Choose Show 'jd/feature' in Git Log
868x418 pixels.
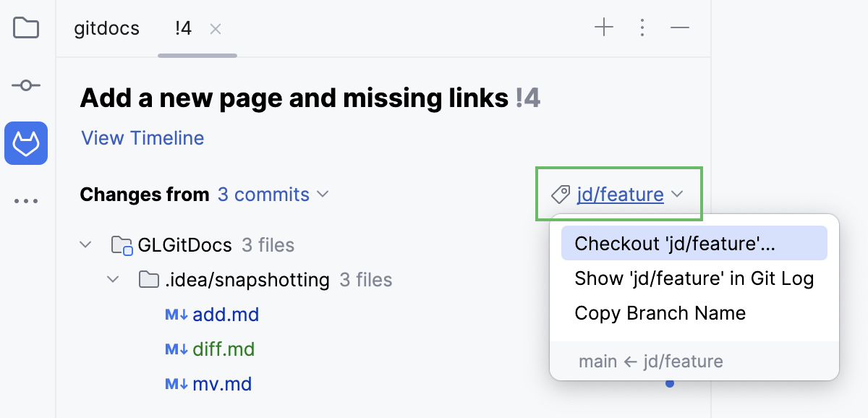(x=694, y=278)
